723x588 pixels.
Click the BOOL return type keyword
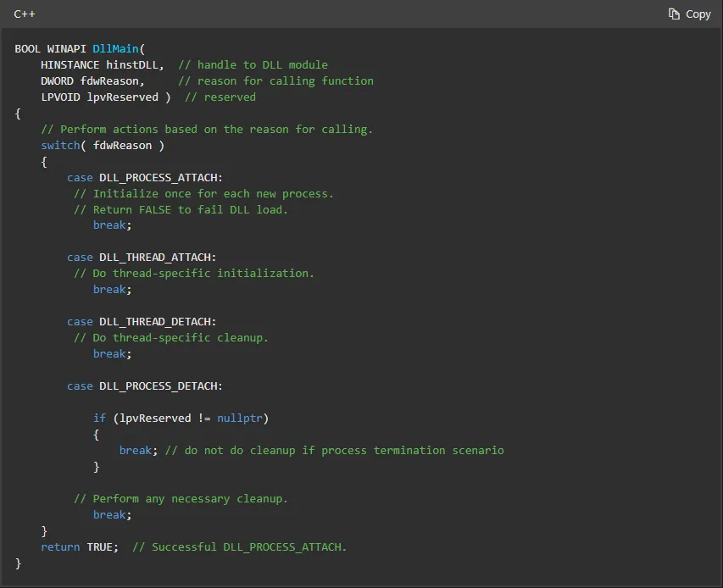(27, 48)
